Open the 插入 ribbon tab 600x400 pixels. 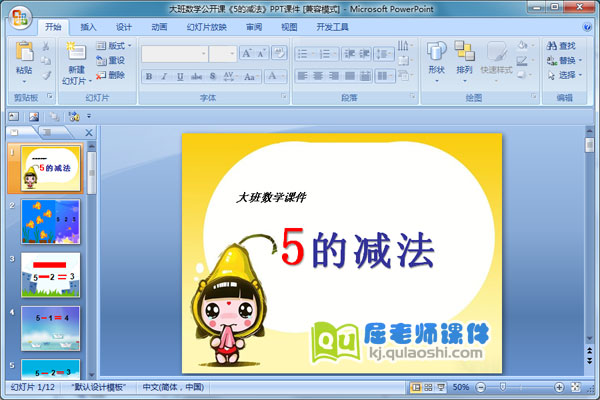pos(88,27)
